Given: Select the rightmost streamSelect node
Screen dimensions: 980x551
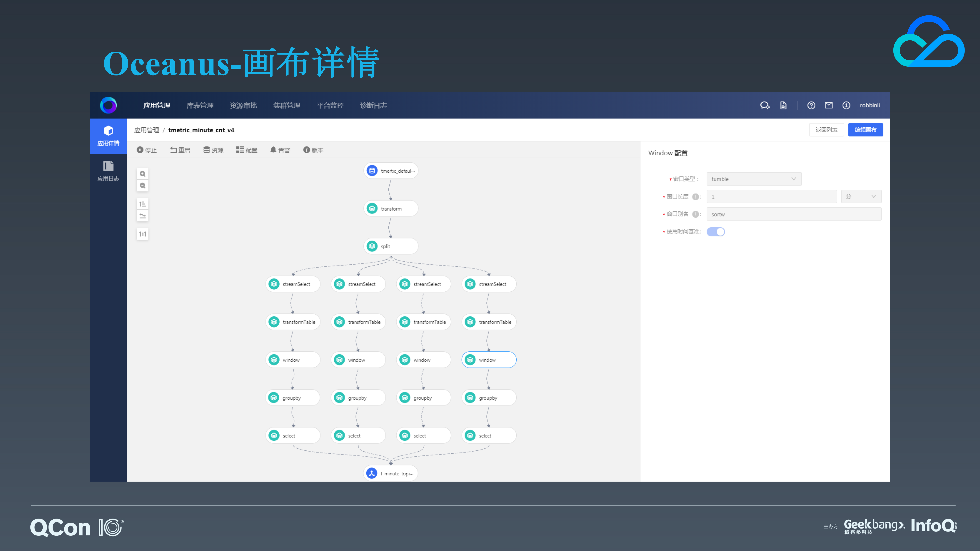Looking at the screenshot, I should (489, 284).
